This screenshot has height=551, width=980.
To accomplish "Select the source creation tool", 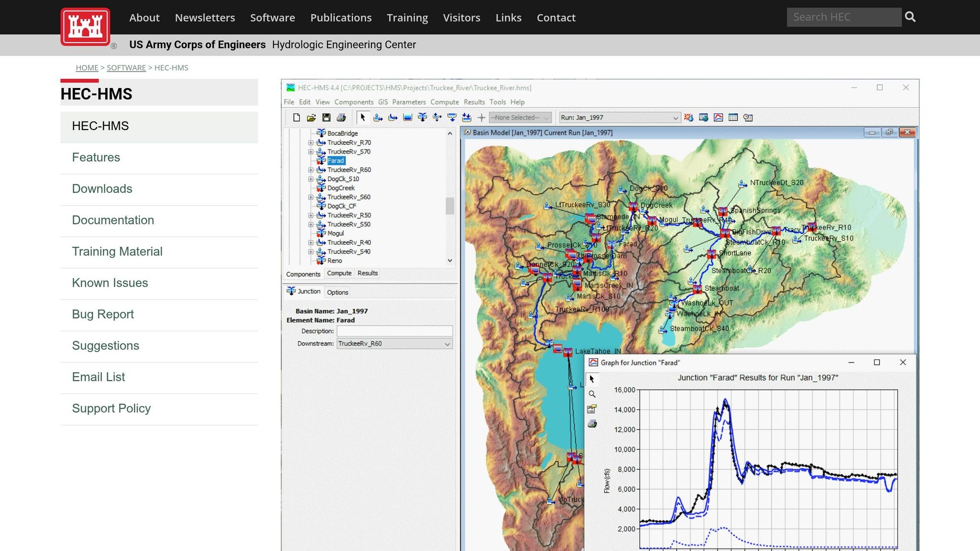I will tap(452, 118).
